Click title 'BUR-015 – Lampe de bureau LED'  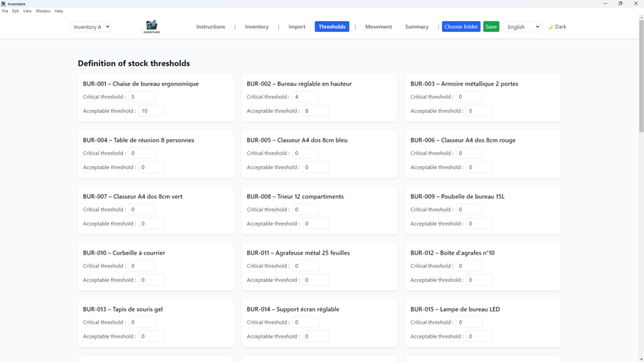point(455,309)
